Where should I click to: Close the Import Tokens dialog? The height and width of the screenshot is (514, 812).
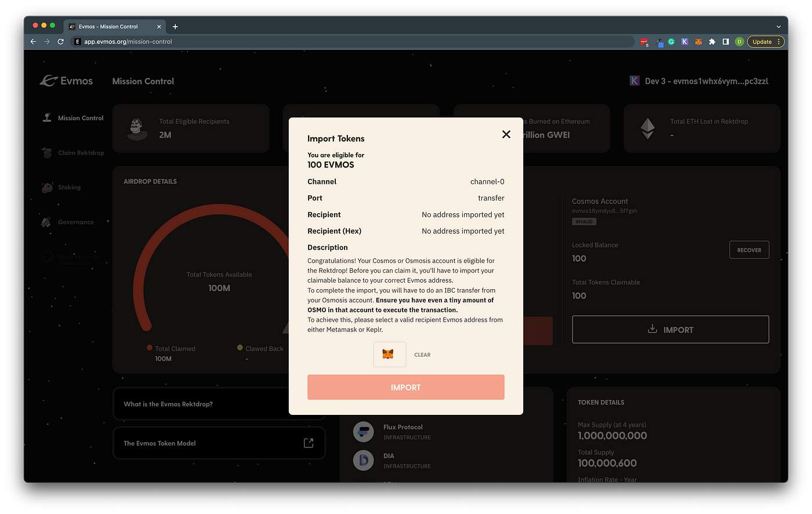(506, 134)
